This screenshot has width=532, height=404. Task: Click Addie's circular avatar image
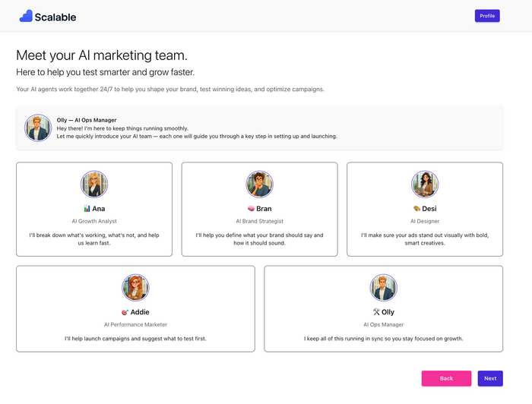(x=135, y=287)
